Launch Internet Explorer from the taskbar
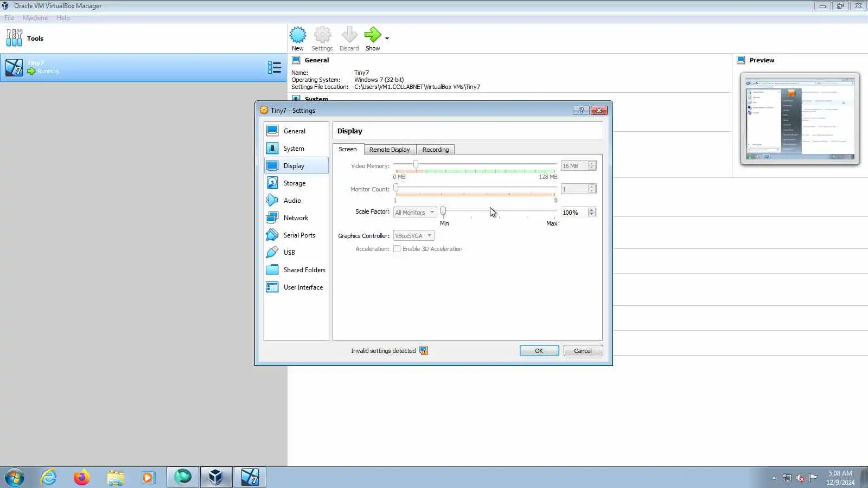Image resolution: width=868 pixels, height=488 pixels. click(x=49, y=478)
